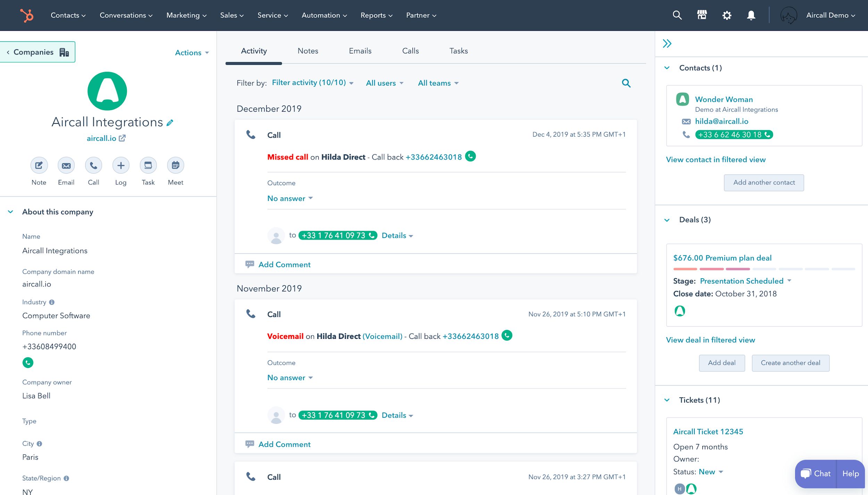
Task: Open HubSpot settings gear
Action: pyautogui.click(x=726, y=15)
